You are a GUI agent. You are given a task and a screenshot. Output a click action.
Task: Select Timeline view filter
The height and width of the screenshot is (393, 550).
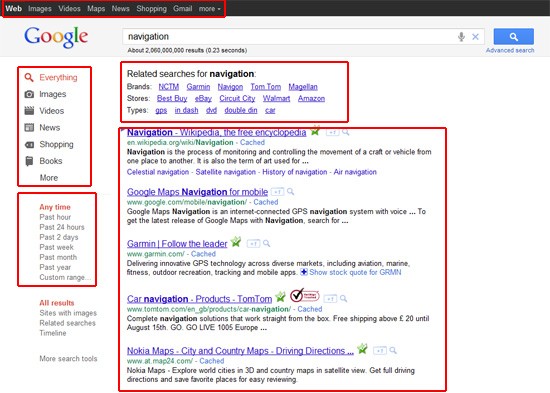click(x=53, y=333)
